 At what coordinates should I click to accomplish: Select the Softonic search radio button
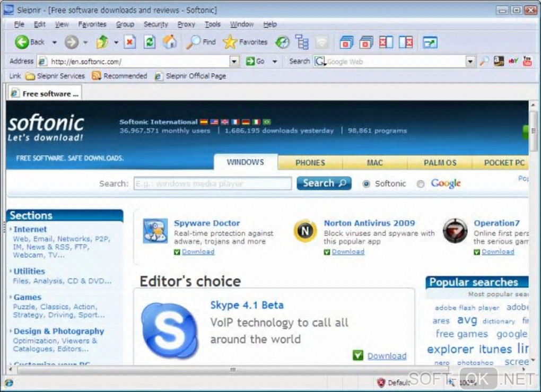tap(366, 184)
